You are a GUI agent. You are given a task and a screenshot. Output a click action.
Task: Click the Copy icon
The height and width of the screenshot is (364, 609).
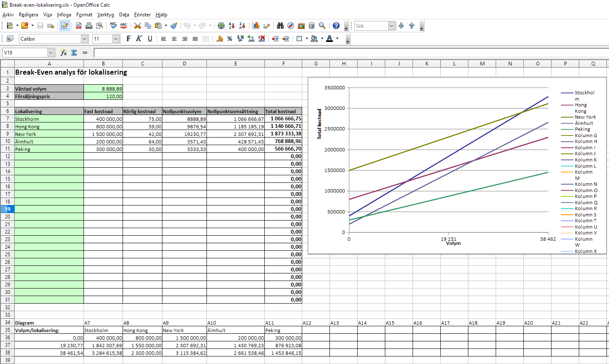(x=148, y=26)
